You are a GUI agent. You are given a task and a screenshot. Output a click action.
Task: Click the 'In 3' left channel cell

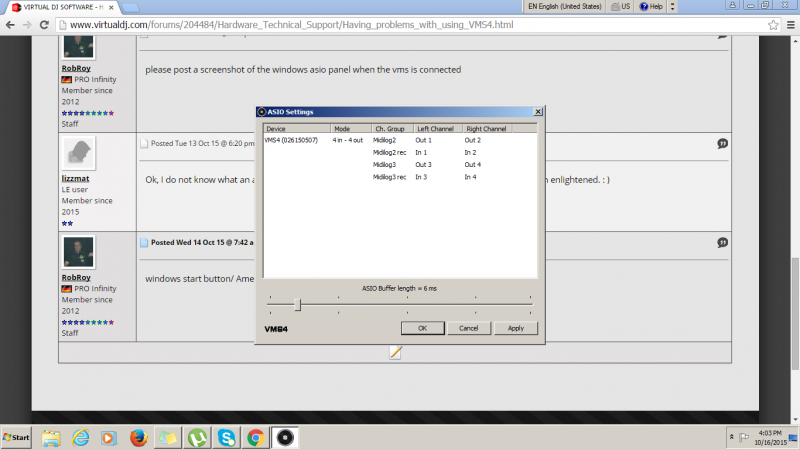click(x=421, y=177)
